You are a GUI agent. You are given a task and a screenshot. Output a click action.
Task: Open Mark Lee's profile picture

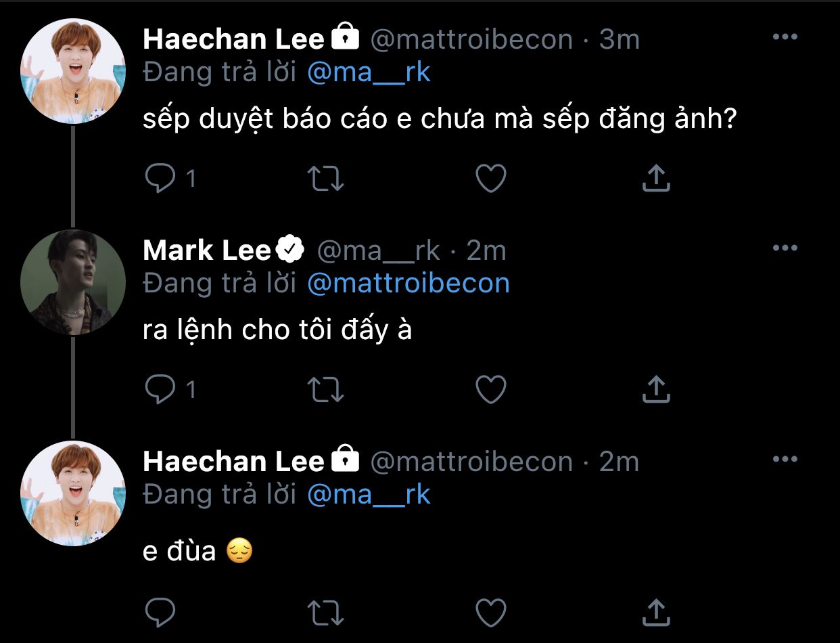coord(73,282)
